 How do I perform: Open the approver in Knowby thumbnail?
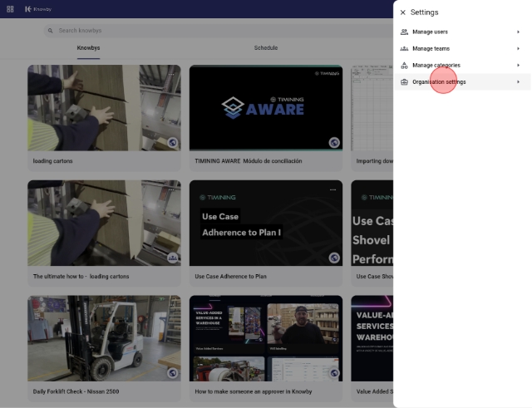(x=266, y=338)
